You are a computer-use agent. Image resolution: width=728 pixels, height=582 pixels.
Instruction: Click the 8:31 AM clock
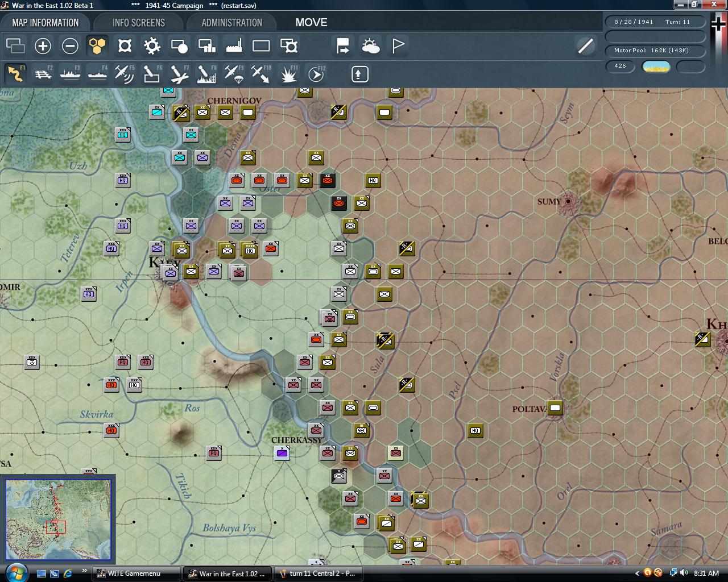coord(706,573)
